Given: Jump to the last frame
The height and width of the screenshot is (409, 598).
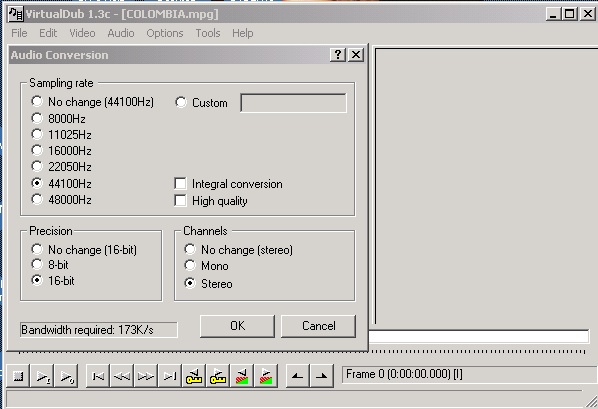Looking at the screenshot, I should tap(170, 377).
